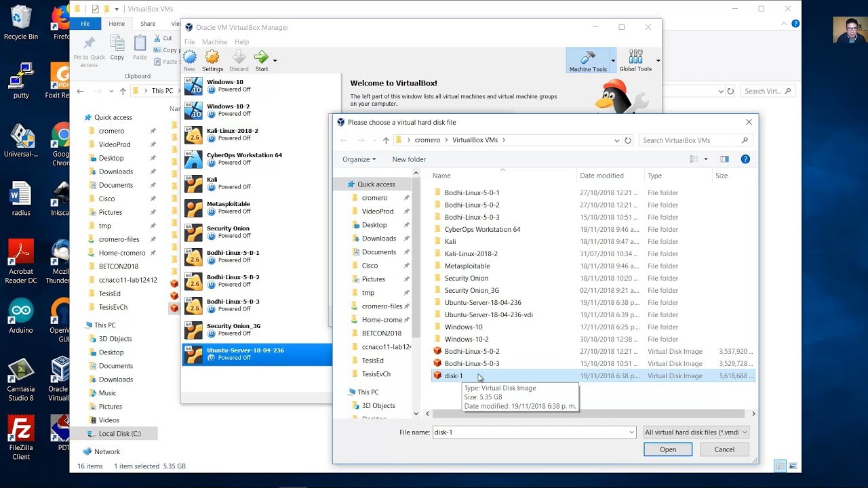868x488 pixels.
Task: Select the Bodhi-Linux-5-0-2 virtual disk image file
Action: 593,351
